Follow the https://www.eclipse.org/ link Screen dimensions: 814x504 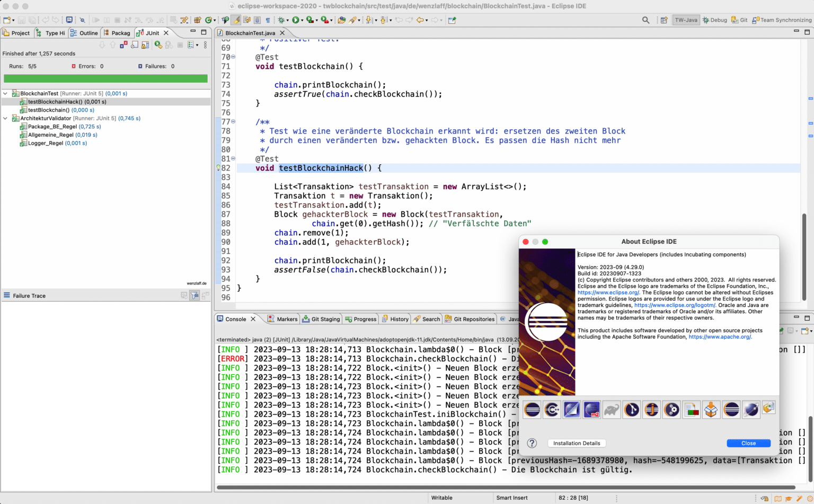click(x=608, y=292)
